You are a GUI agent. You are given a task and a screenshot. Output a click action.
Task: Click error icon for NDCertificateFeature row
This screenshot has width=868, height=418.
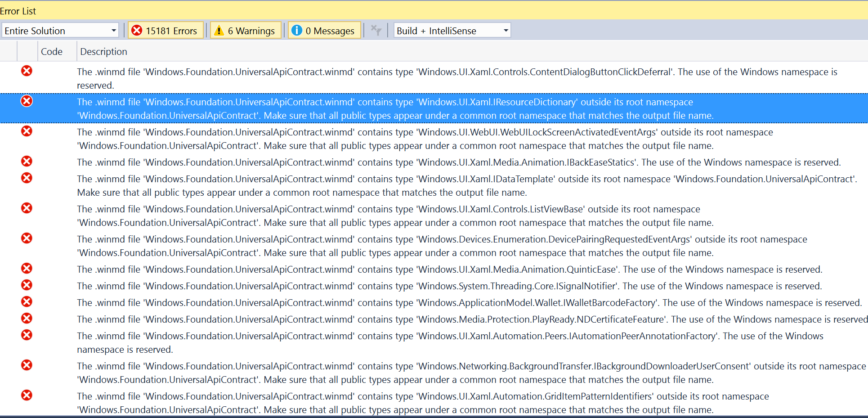pyautogui.click(x=27, y=318)
